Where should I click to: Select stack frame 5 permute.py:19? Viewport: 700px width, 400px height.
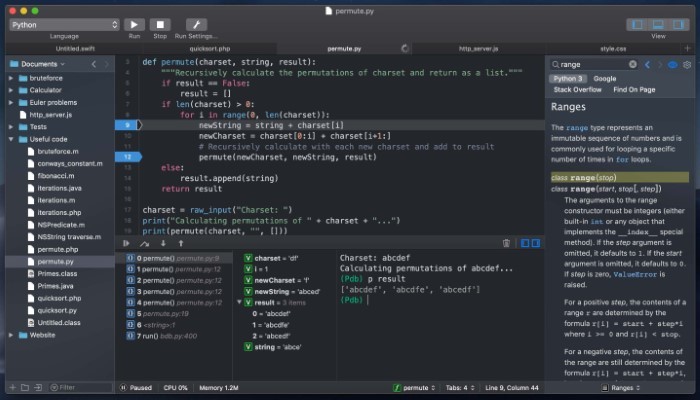point(174,314)
